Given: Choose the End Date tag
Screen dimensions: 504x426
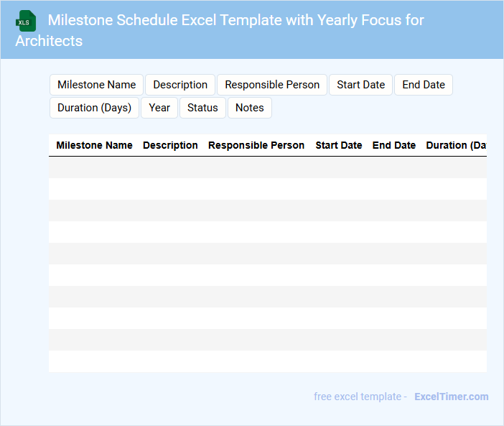Looking at the screenshot, I should pyautogui.click(x=424, y=85).
